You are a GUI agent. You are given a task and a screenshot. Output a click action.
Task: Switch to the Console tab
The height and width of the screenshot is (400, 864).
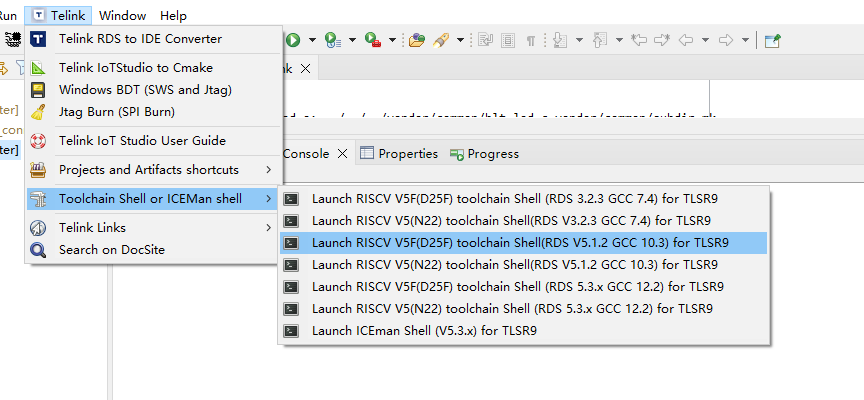pyautogui.click(x=306, y=154)
